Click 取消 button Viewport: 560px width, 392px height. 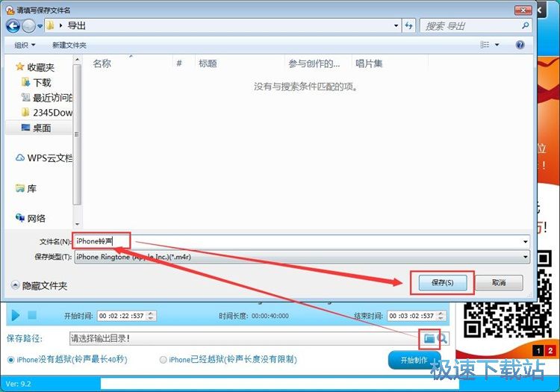(499, 283)
